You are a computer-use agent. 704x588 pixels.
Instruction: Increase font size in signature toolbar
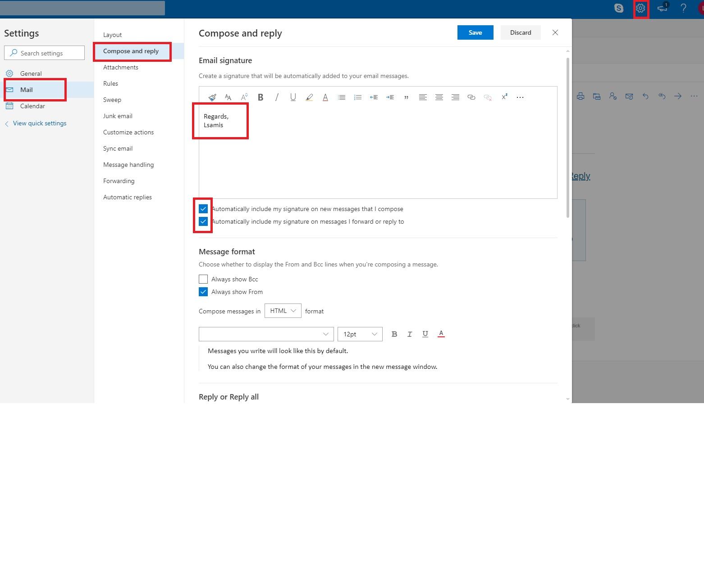coord(244,97)
